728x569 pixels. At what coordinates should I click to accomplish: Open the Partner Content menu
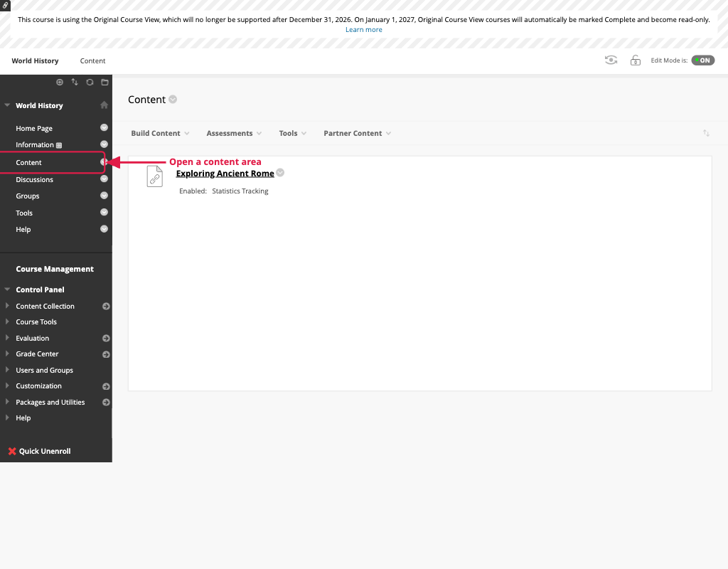pos(357,133)
